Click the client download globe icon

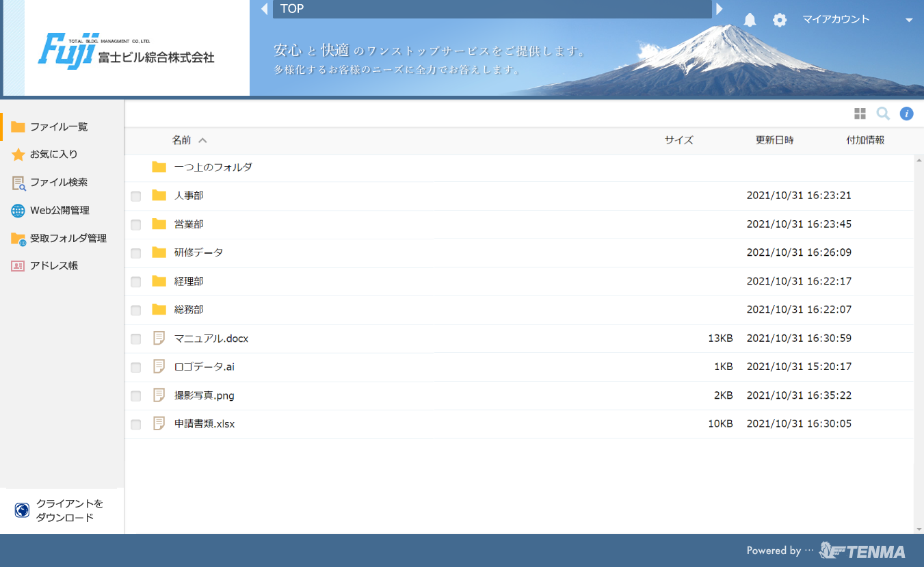tap(22, 510)
